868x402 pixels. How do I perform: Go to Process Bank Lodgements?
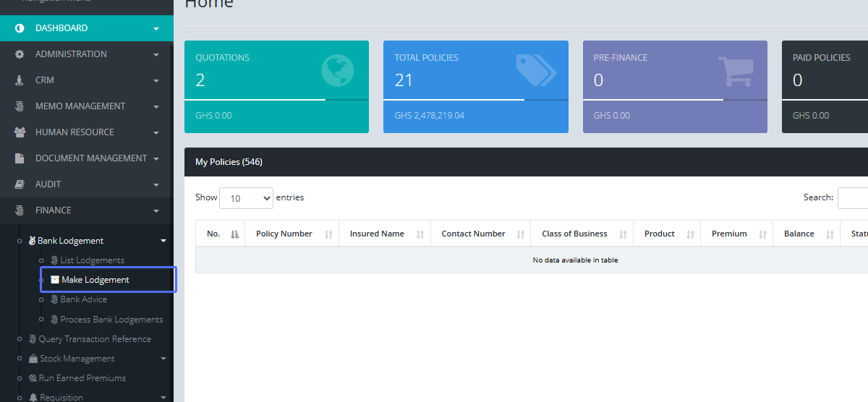[111, 320]
